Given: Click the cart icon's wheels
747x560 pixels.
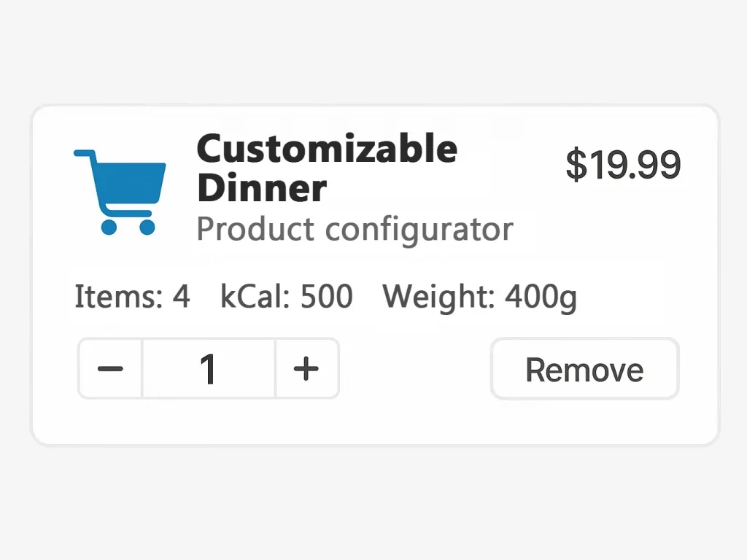Looking at the screenshot, I should (128, 227).
